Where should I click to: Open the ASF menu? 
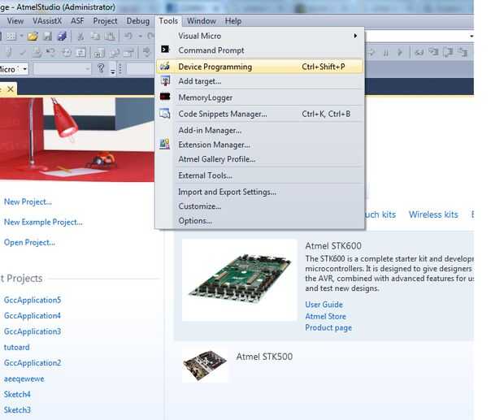pos(77,21)
